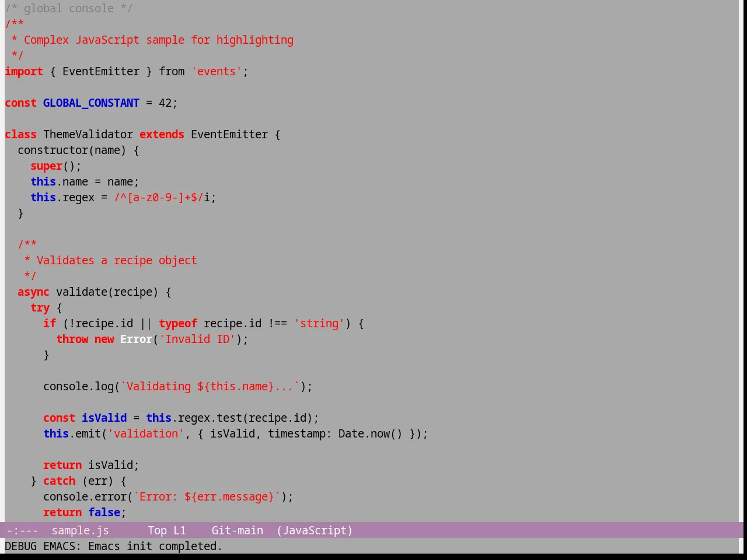747x560 pixels.
Task: Click the number '42'
Action: click(165, 103)
